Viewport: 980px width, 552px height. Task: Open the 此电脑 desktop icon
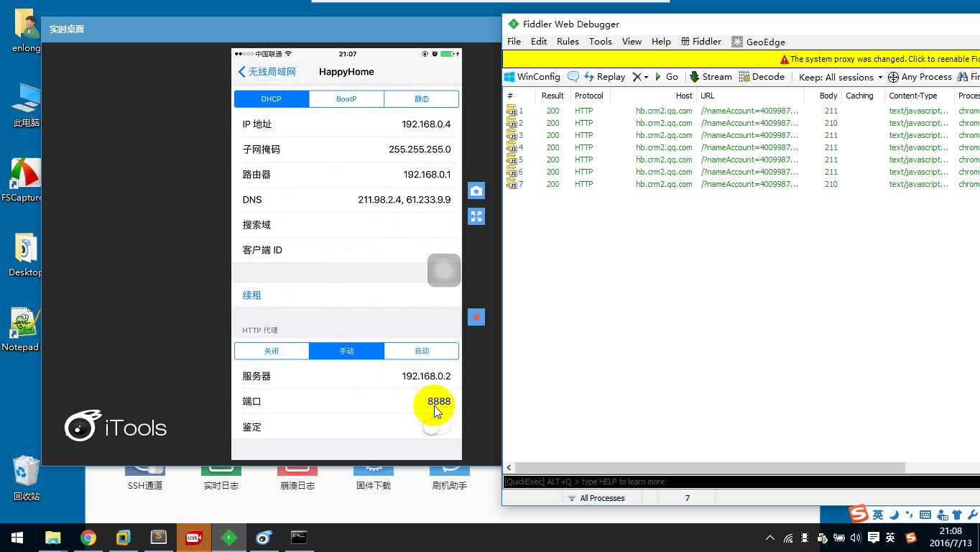(x=27, y=106)
